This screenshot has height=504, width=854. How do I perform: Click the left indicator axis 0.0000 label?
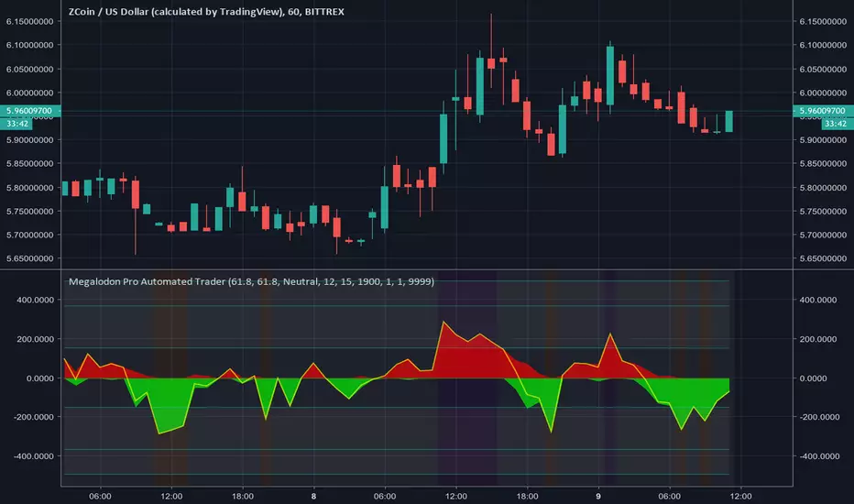[x=40, y=378]
